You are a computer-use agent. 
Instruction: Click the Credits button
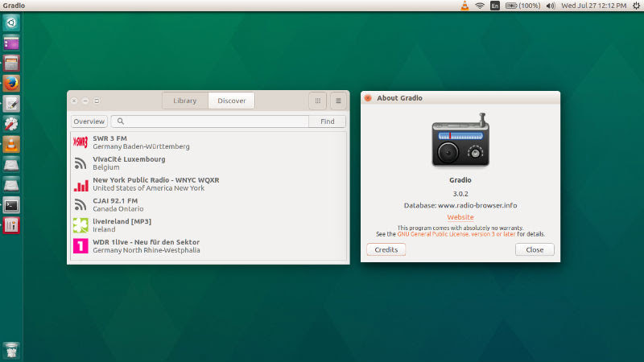point(386,249)
